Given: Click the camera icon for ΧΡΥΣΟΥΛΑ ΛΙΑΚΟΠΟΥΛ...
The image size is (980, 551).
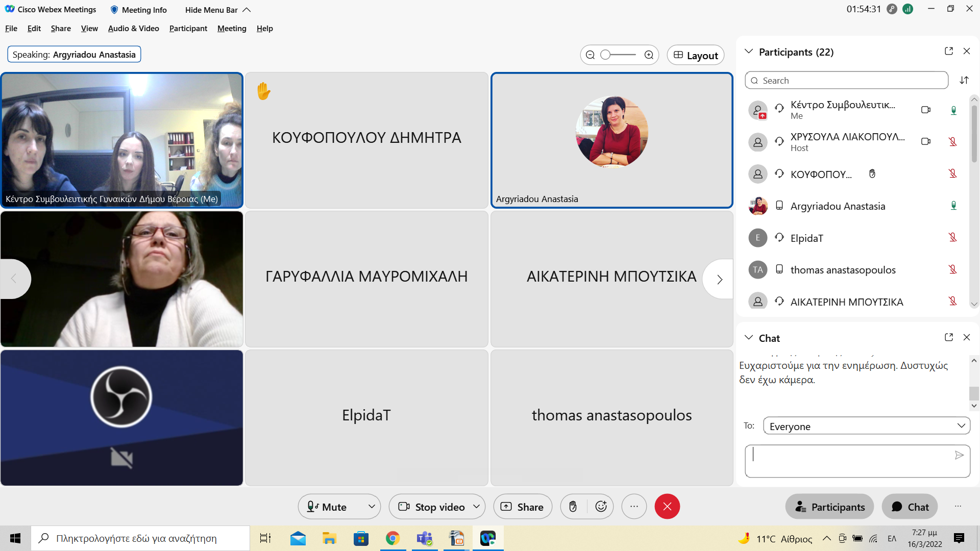Looking at the screenshot, I should [x=926, y=141].
